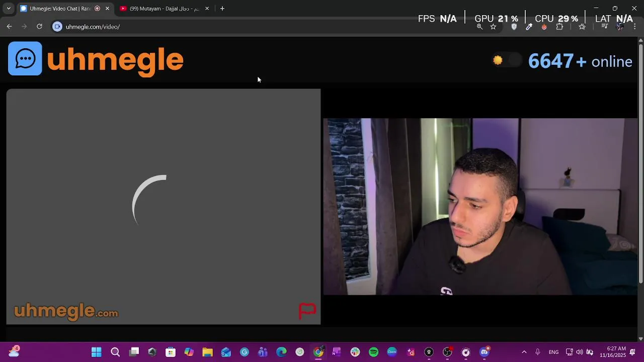Click the uhmegle chat bubble logo icon
Viewport: 644px width, 362px height.
[x=25, y=59]
